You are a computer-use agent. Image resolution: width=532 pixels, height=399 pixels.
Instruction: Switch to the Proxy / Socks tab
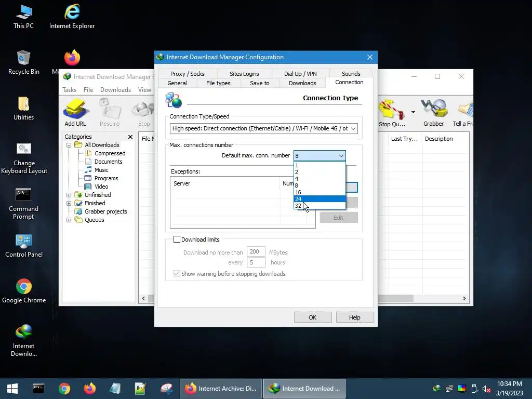pos(187,74)
